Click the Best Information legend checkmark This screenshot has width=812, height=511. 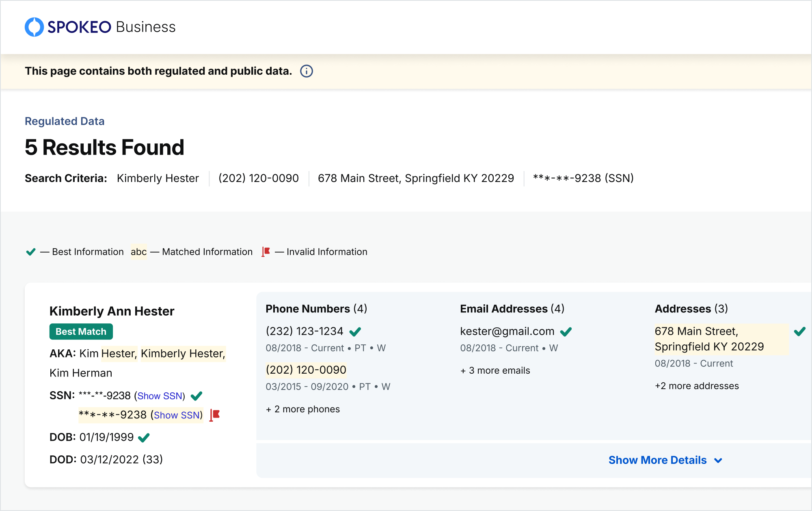point(31,252)
